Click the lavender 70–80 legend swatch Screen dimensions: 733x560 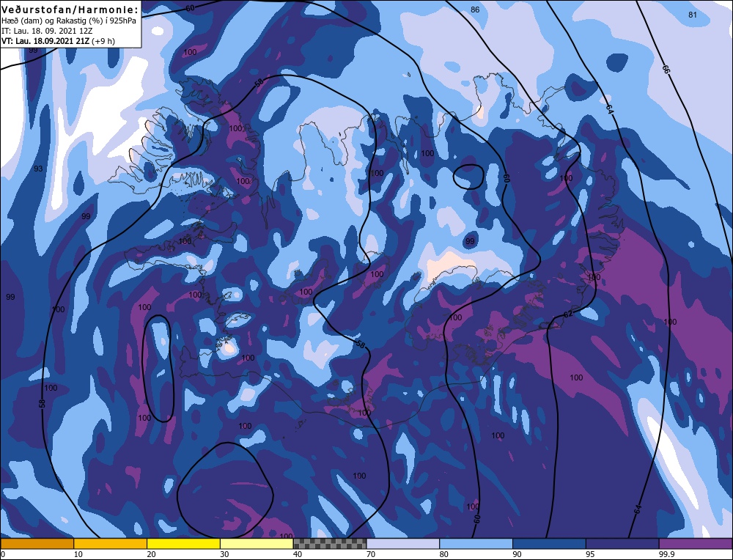click(x=403, y=543)
